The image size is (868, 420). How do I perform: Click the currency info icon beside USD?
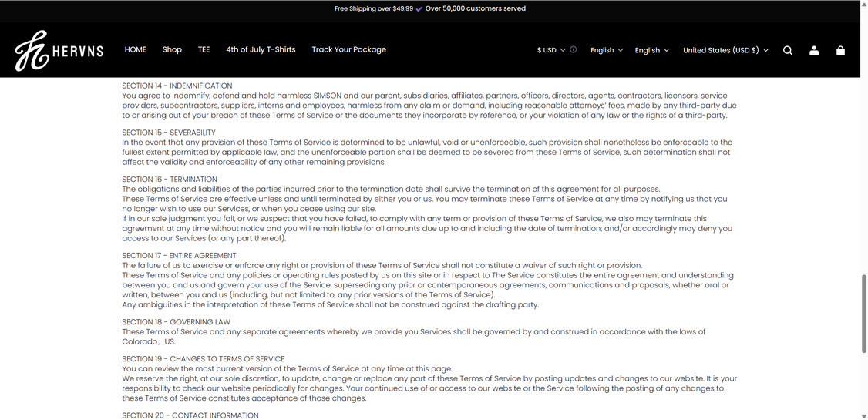click(x=573, y=50)
